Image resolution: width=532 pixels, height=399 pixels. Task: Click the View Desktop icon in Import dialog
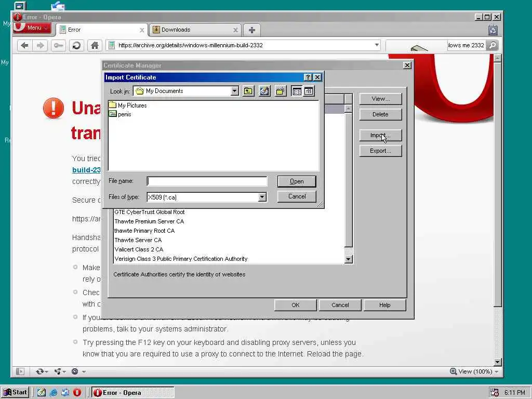pyautogui.click(x=264, y=91)
